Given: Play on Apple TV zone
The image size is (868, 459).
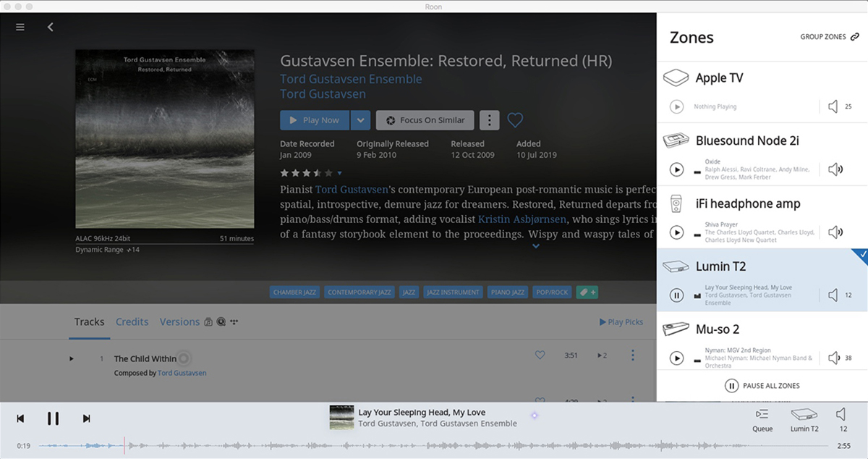Looking at the screenshot, I should tap(676, 107).
